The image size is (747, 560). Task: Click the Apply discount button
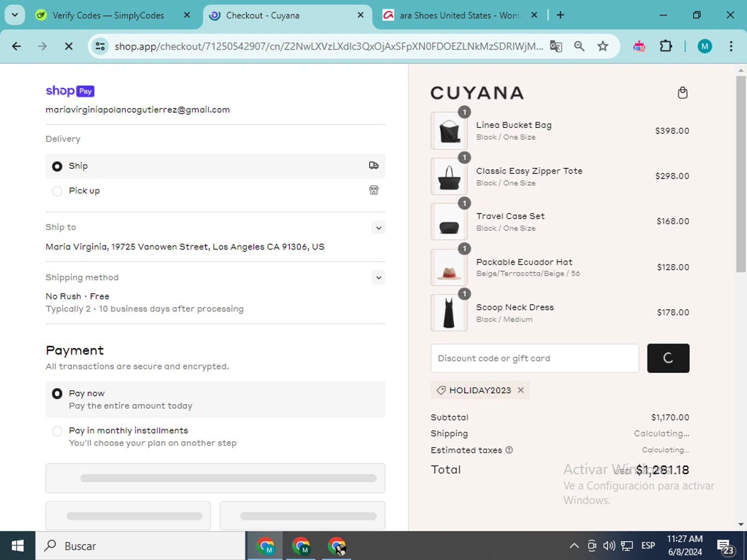[668, 358]
